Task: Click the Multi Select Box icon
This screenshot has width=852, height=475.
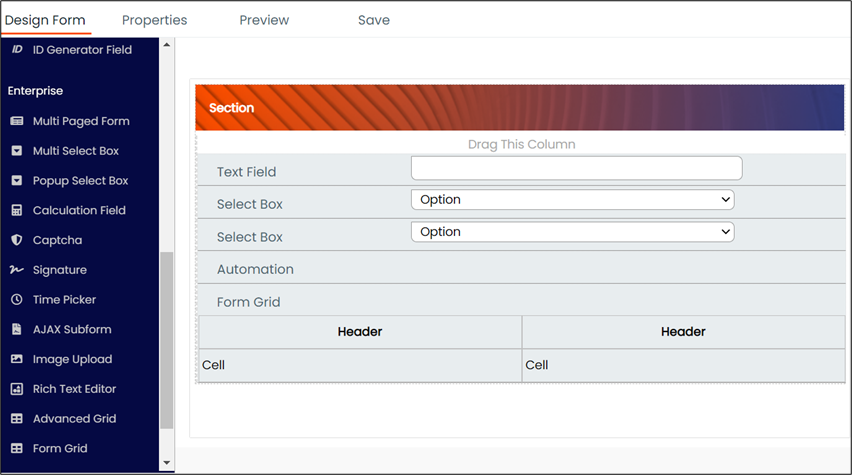Action: coord(17,151)
